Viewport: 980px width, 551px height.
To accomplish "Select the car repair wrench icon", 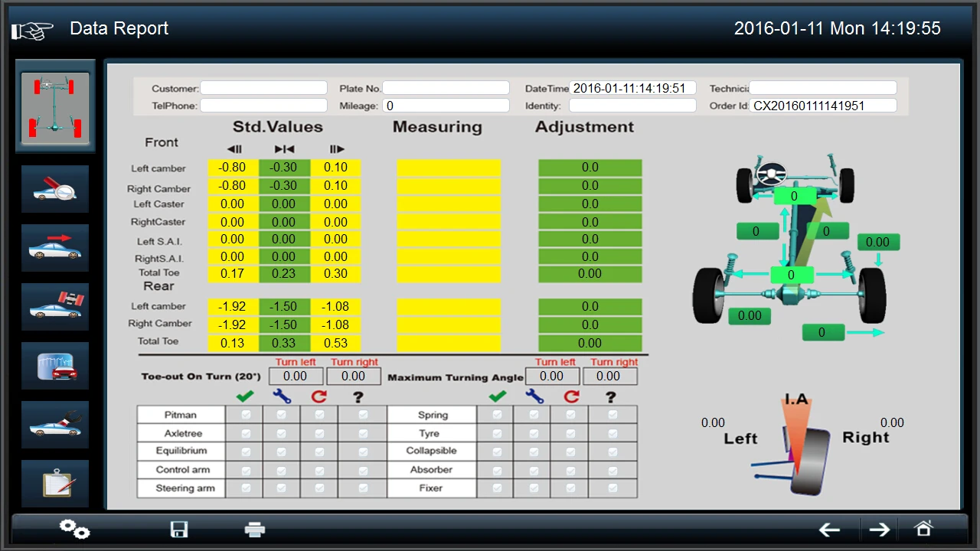I will click(54, 425).
